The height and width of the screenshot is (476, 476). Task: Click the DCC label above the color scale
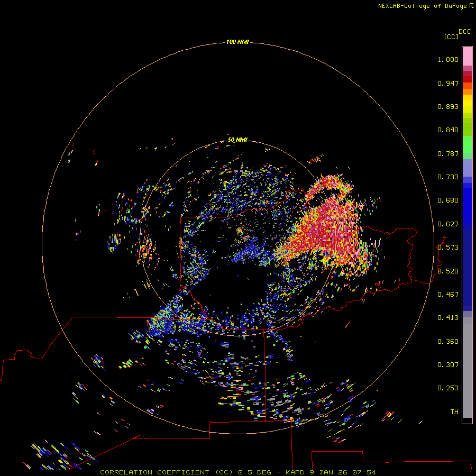pyautogui.click(x=465, y=32)
